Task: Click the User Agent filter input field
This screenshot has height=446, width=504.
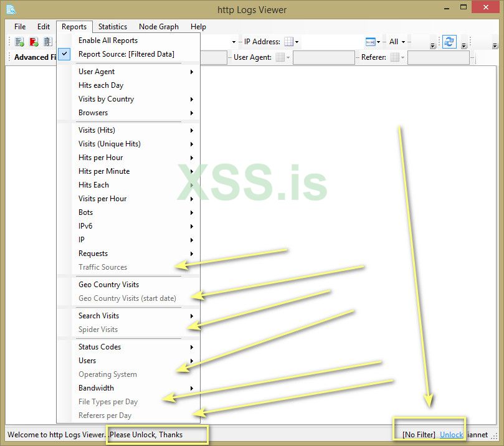Action: 324,57
